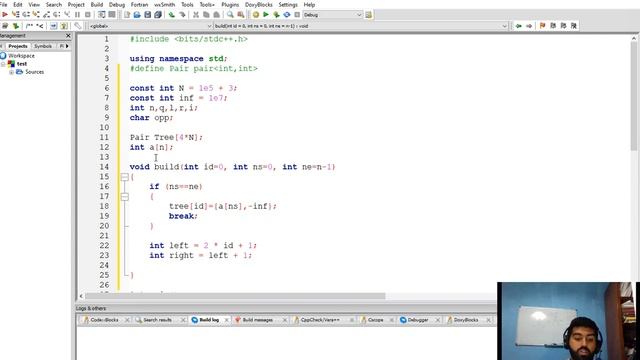Click the Run to cursor debug icon
Screen dimensions: 640x360
tap(16, 15)
